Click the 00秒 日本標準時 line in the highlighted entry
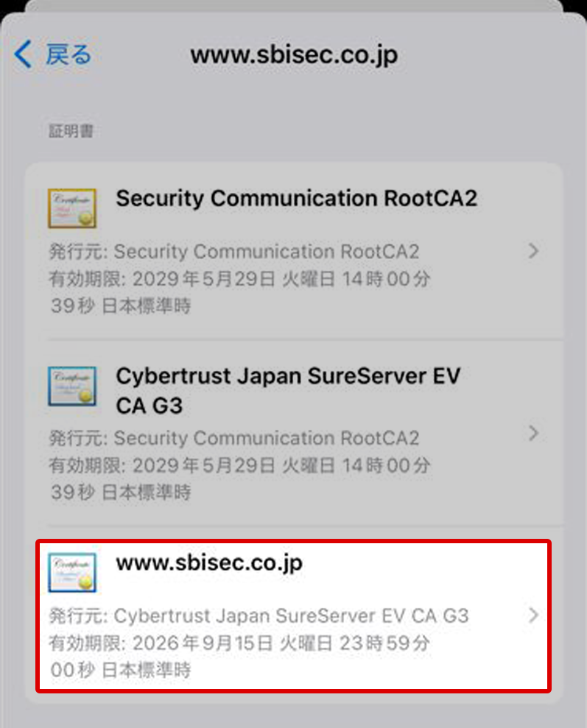This screenshot has height=728, width=587. tap(120, 671)
